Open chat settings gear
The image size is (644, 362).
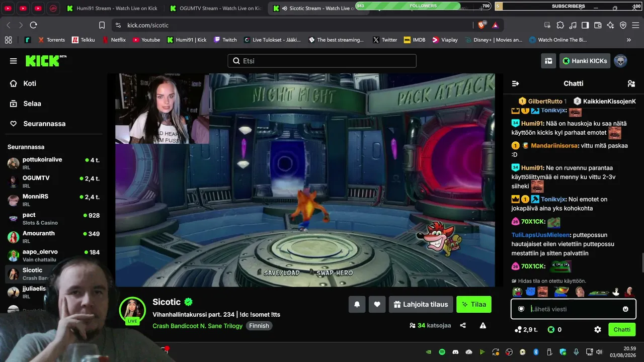click(x=598, y=330)
